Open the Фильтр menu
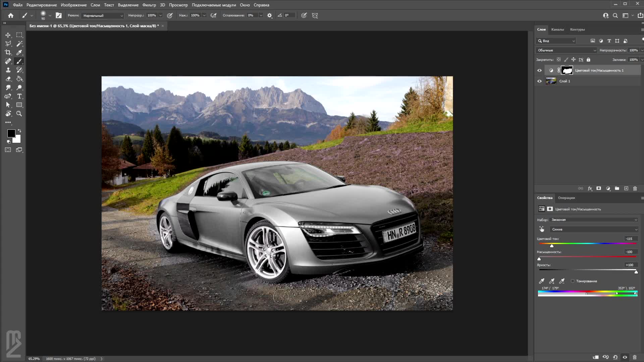644x362 pixels. [x=149, y=5]
